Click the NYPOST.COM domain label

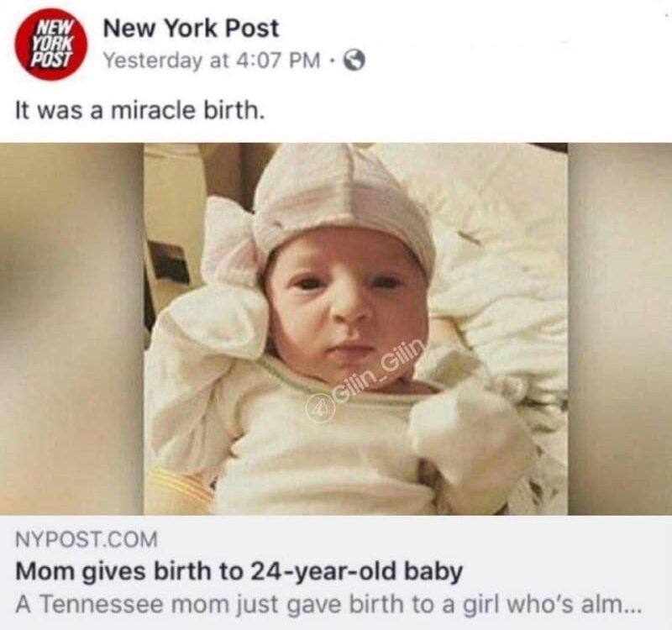87,538
